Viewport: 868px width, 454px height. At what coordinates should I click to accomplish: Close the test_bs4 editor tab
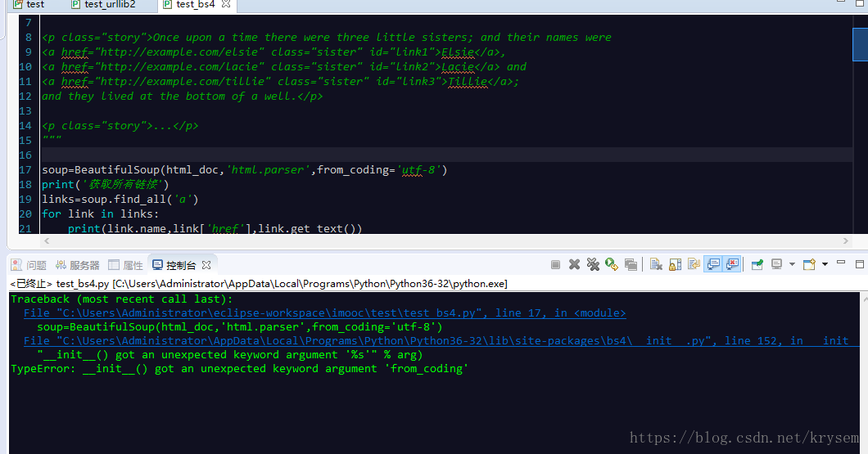click(x=226, y=4)
